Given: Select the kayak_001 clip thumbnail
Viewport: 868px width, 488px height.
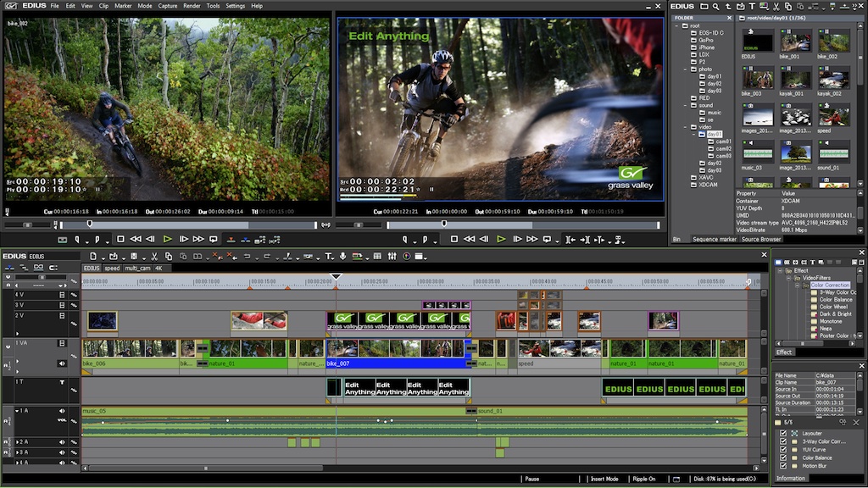Looking at the screenshot, I should 795,80.
